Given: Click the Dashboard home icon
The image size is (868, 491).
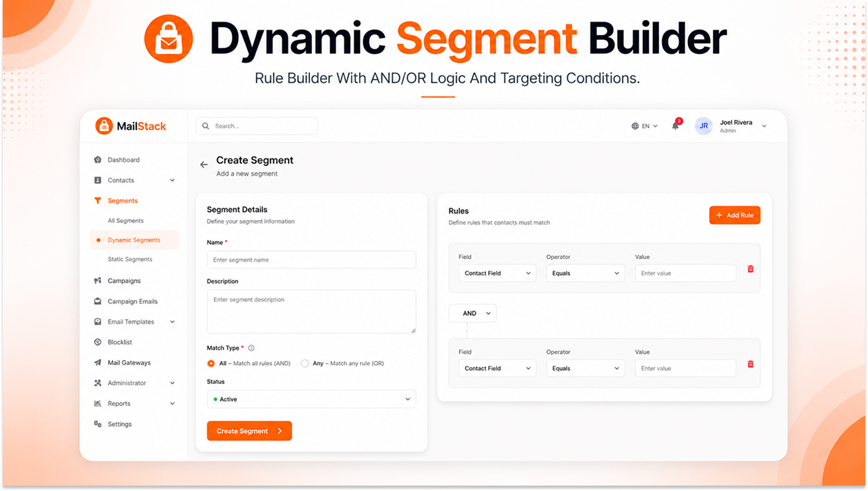Looking at the screenshot, I should 98,160.
